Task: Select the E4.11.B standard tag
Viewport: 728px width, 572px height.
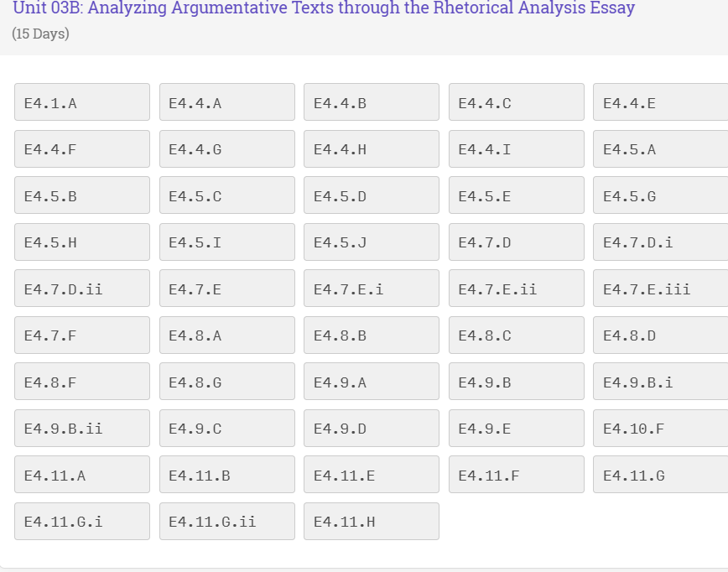Action: tap(227, 475)
